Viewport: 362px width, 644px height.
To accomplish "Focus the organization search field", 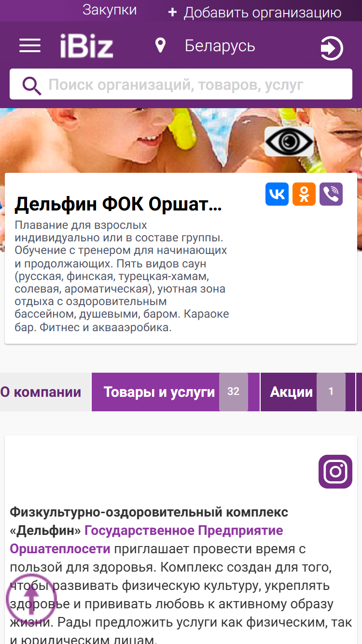I will 181,84.
